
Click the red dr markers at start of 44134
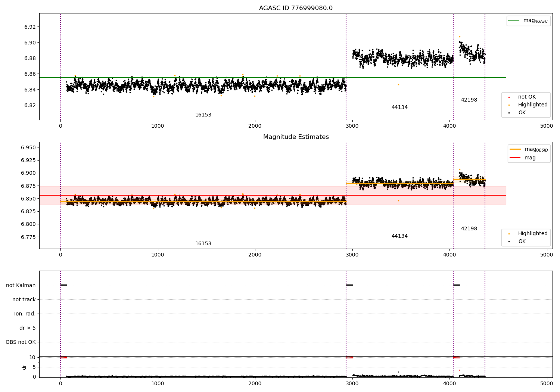[x=349, y=357]
